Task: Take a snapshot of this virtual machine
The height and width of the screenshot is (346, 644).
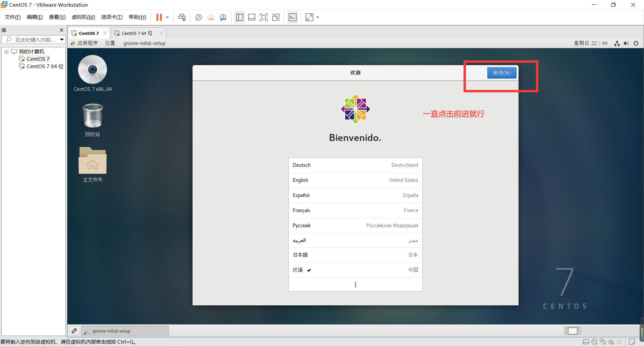Action: point(199,17)
